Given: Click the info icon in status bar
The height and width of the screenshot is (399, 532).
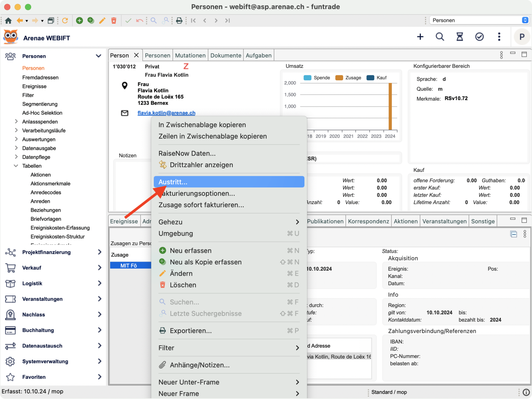Looking at the screenshot, I should tap(526, 392).
